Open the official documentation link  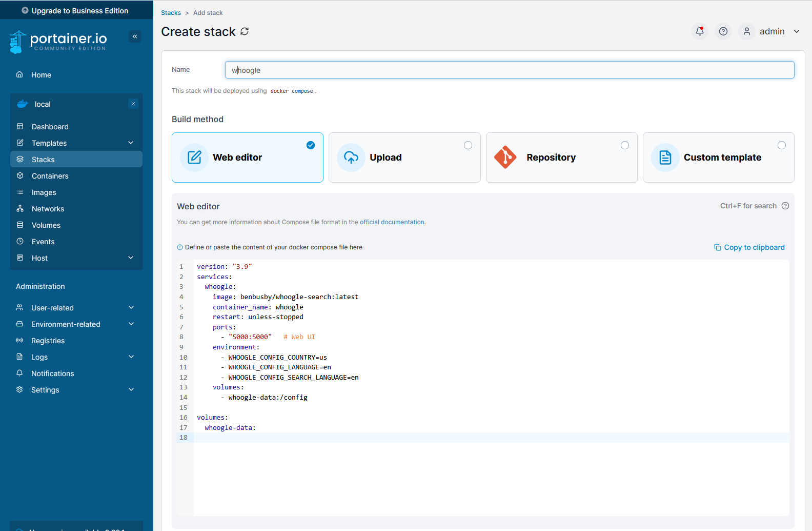pos(392,222)
